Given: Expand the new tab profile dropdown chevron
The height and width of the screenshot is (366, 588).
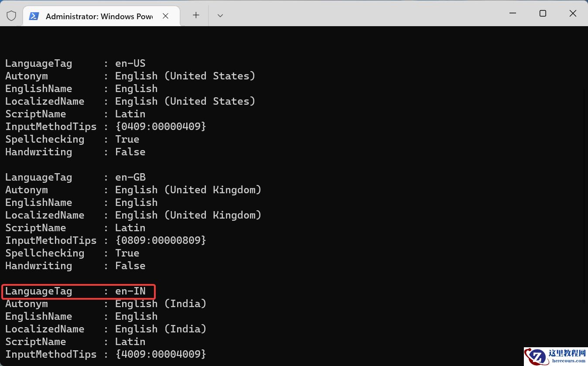Looking at the screenshot, I should [220, 16].
